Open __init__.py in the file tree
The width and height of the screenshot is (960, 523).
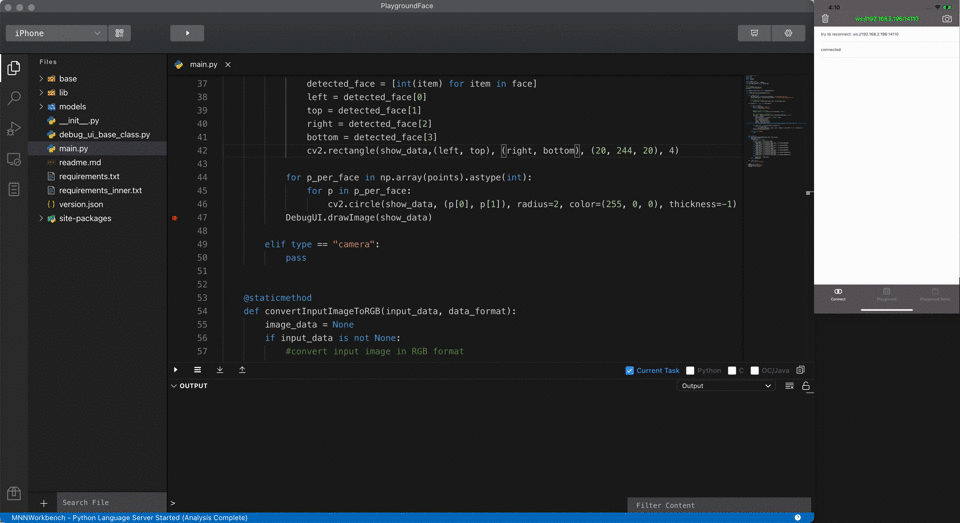click(x=79, y=121)
